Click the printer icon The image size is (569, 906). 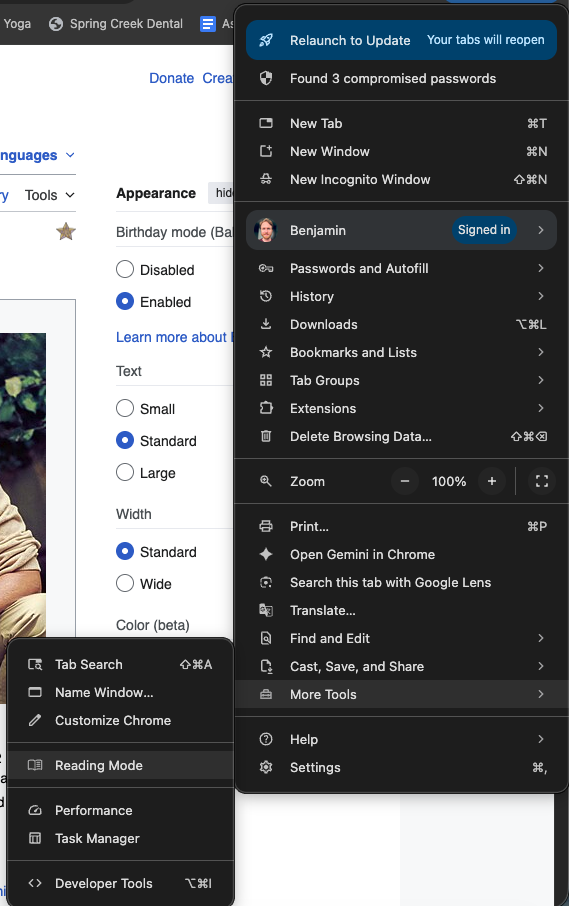pyautogui.click(x=266, y=526)
